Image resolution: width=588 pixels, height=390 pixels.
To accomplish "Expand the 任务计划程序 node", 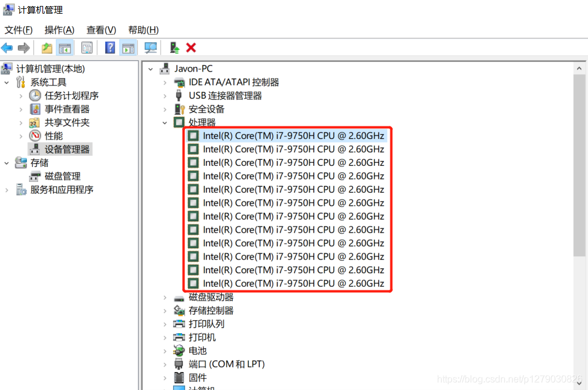I will [x=21, y=96].
